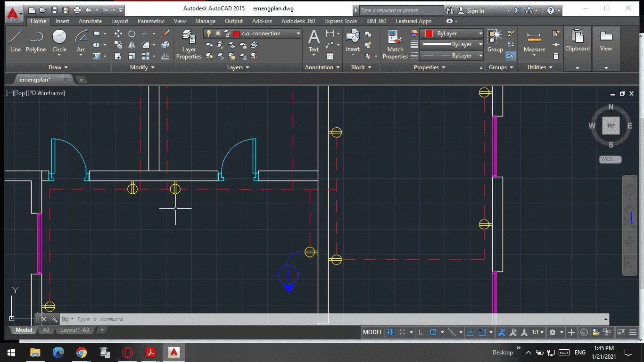The width and height of the screenshot is (644, 362).
Task: Choose the Scale tool
Action: (132, 57)
